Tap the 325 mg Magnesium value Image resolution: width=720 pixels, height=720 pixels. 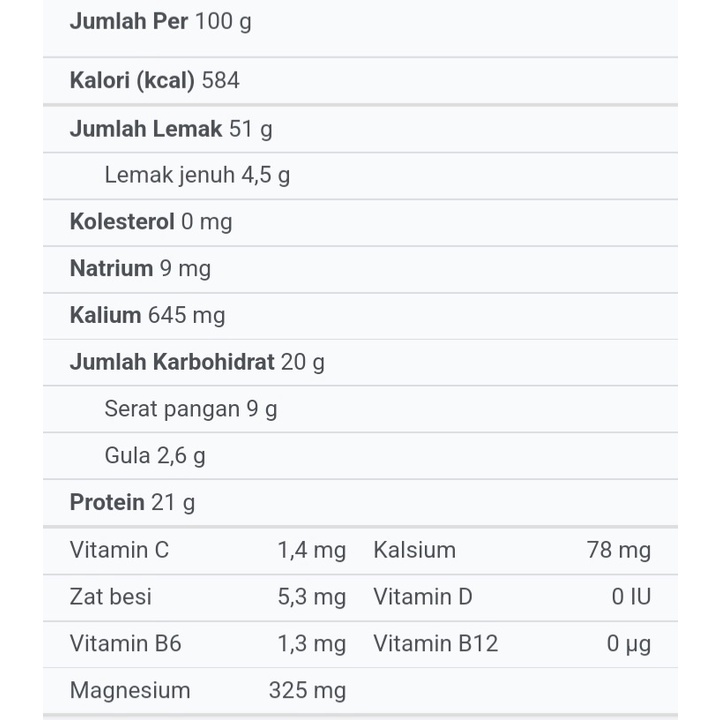[307, 690]
